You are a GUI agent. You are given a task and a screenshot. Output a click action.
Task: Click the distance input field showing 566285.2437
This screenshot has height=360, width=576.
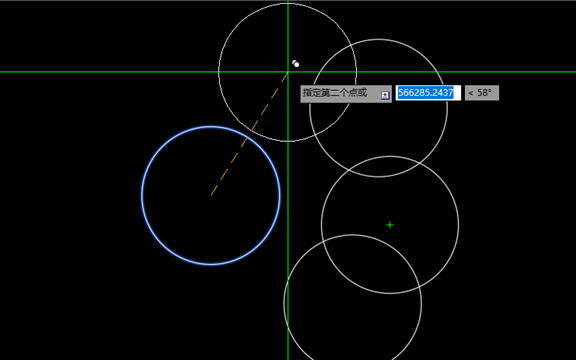(x=428, y=93)
